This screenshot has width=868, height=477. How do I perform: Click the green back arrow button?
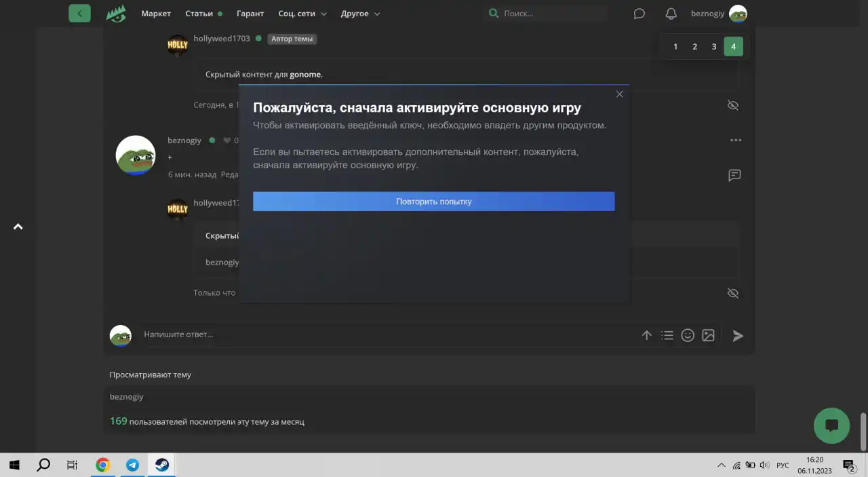79,13
